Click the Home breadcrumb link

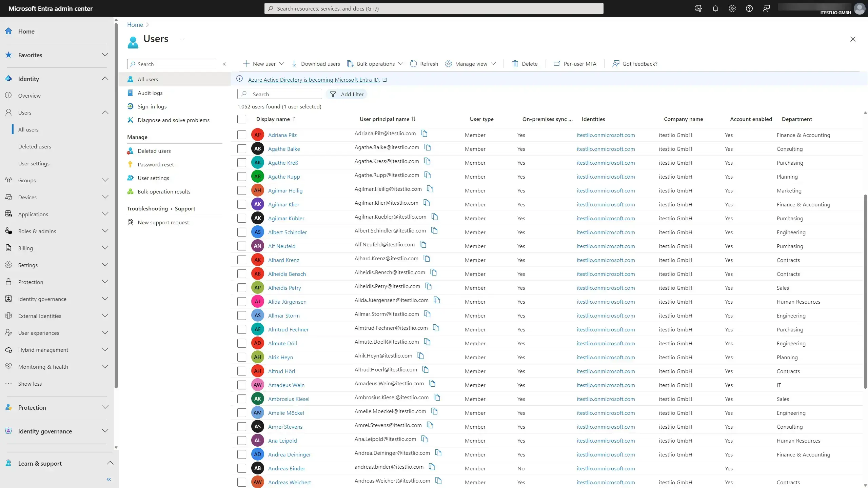[x=135, y=25]
